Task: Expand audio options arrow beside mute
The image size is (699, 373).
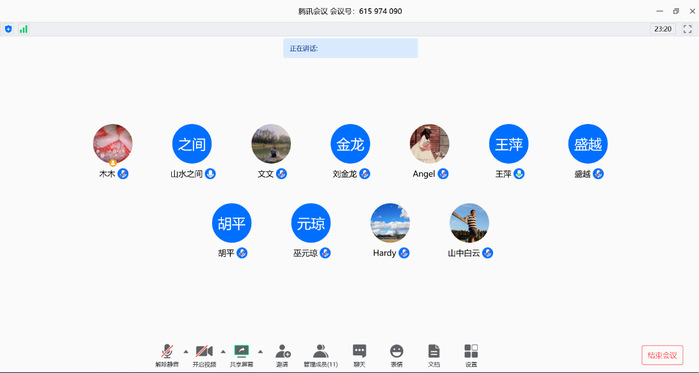Action: [186, 352]
